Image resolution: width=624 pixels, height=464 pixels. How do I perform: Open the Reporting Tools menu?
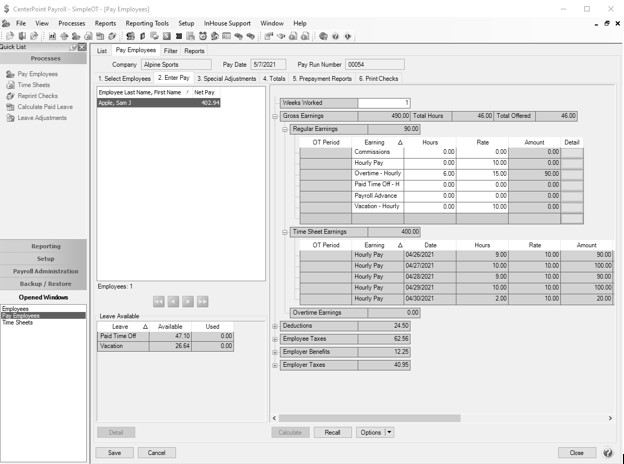(x=146, y=22)
